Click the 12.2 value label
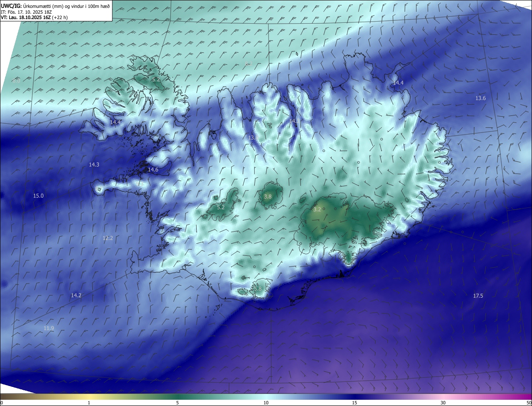The height and width of the screenshot is (406, 532). tap(108, 238)
